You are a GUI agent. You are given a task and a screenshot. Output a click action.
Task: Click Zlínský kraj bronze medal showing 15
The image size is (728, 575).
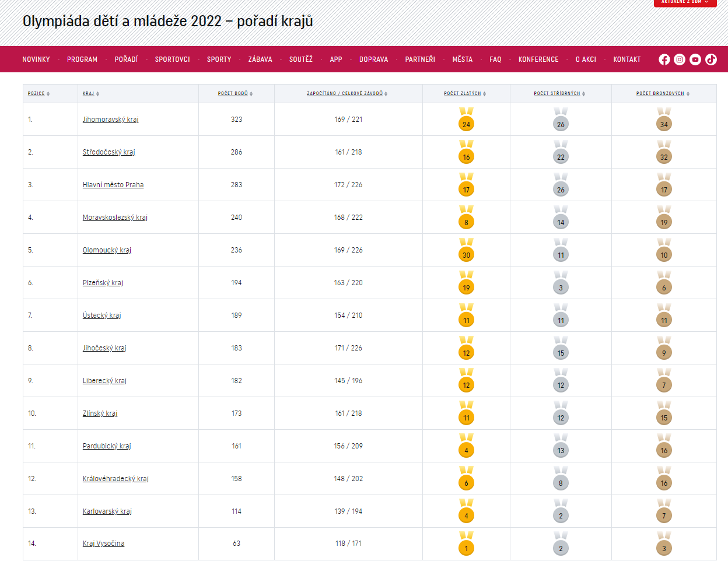[664, 413]
